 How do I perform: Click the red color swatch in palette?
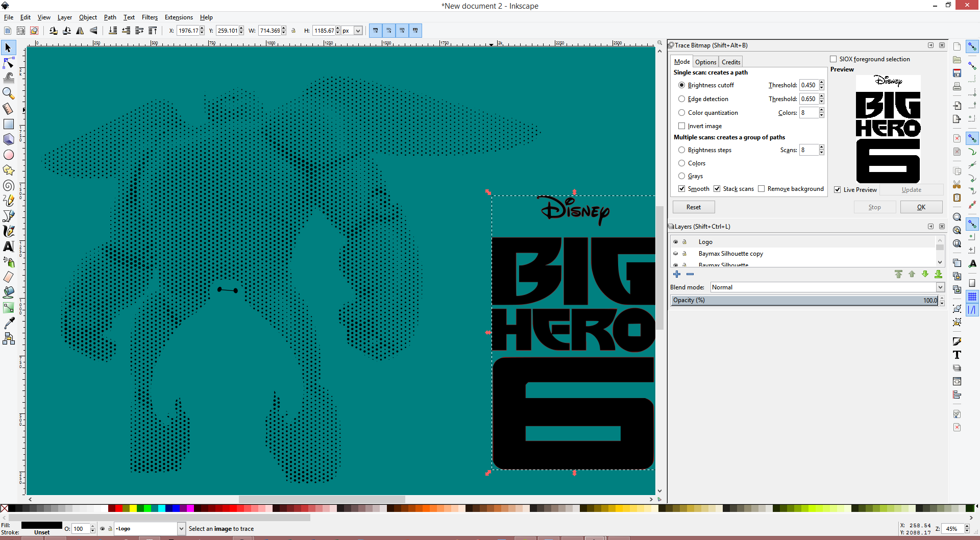[x=118, y=508]
